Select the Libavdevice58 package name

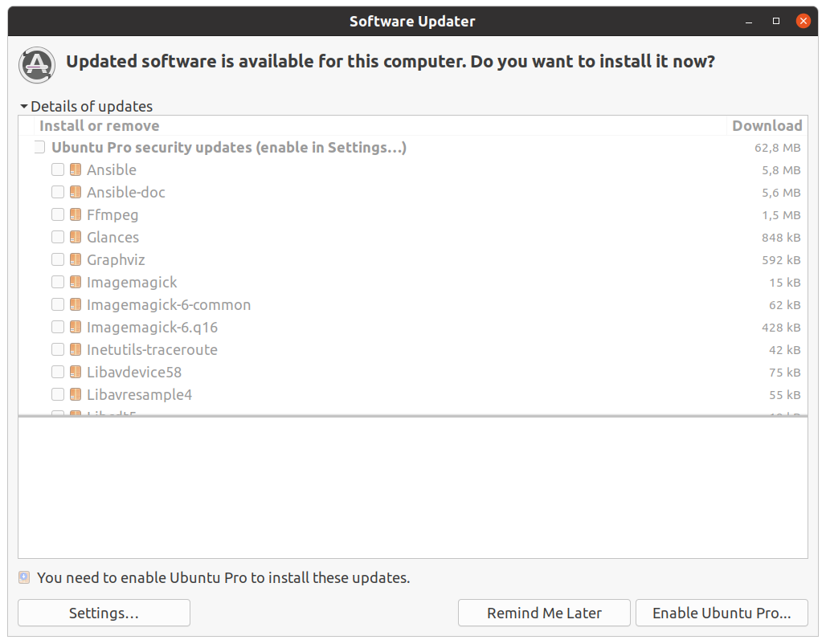[134, 373]
